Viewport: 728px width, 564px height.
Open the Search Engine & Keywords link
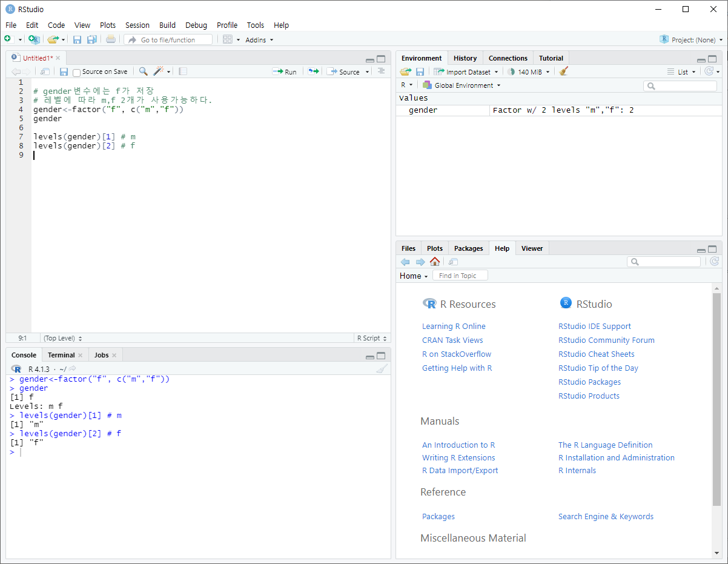click(x=606, y=516)
